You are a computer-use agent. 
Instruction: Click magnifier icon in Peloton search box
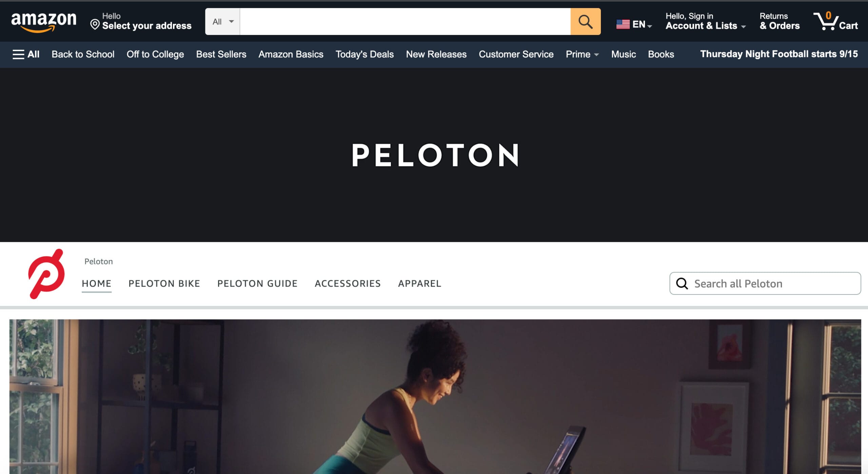tap(682, 284)
